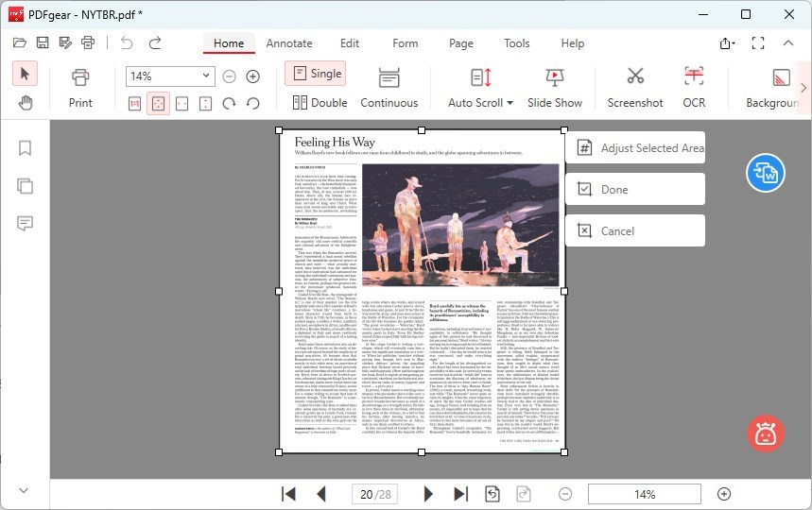Viewport: 812px width, 510px height.
Task: Zoom in with the toolbar plus icon
Action: pos(252,76)
